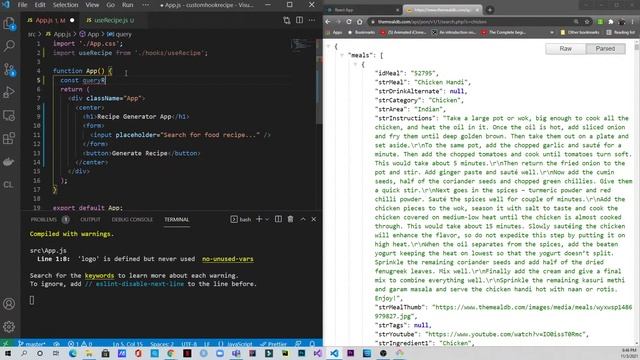The width and height of the screenshot is (640, 360).
Task: Open the CL extension icon in activity bar
Action: coord(9,184)
